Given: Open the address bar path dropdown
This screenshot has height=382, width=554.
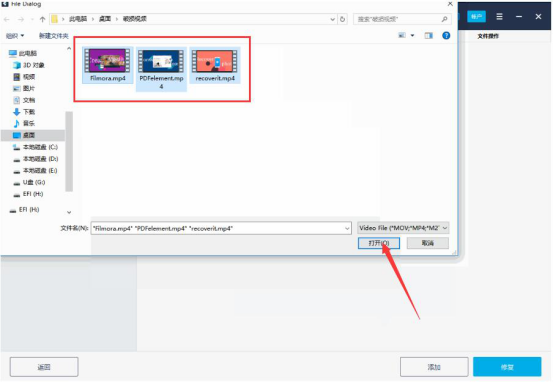Looking at the screenshot, I should [x=332, y=19].
